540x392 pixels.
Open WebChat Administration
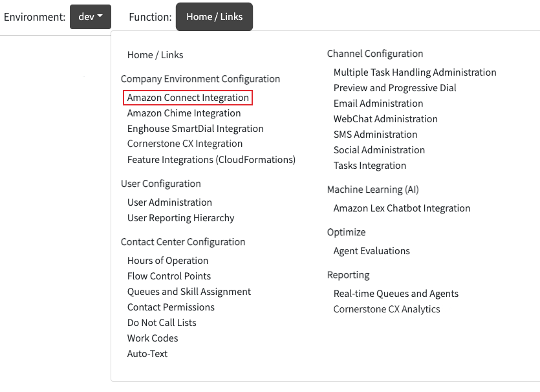coord(385,119)
